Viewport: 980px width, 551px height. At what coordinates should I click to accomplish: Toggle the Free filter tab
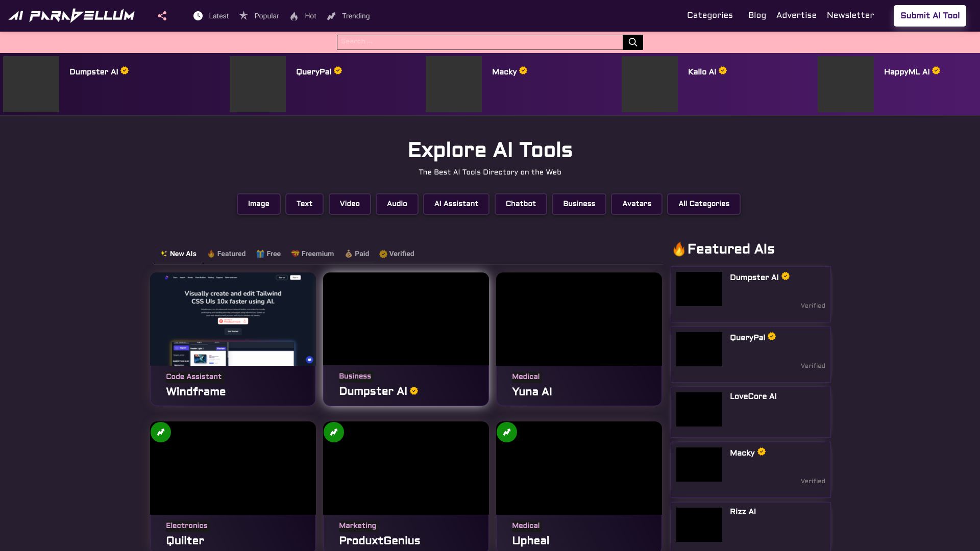coord(268,254)
